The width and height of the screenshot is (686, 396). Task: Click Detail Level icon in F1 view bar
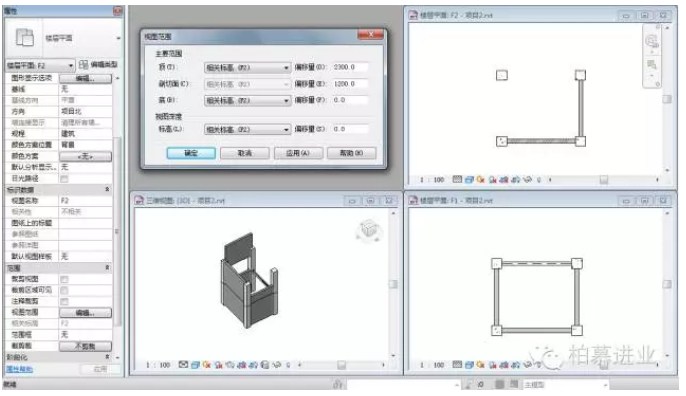457,364
